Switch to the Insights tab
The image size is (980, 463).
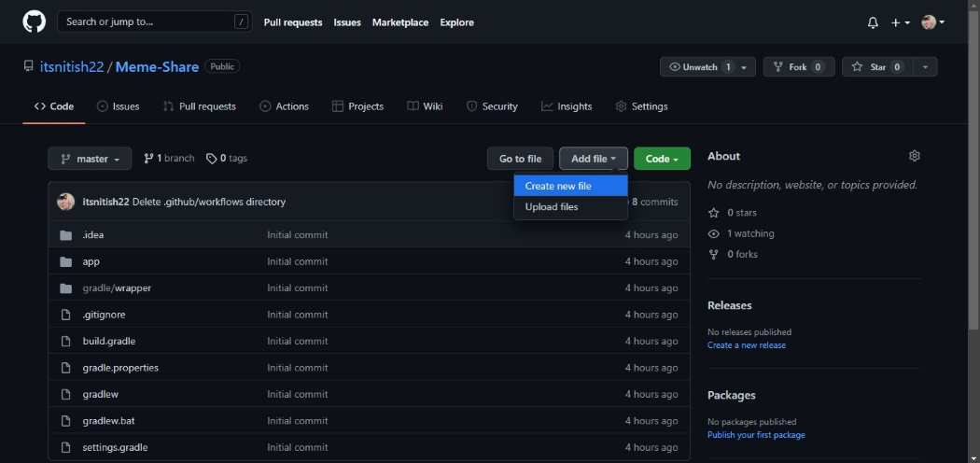[x=567, y=106]
